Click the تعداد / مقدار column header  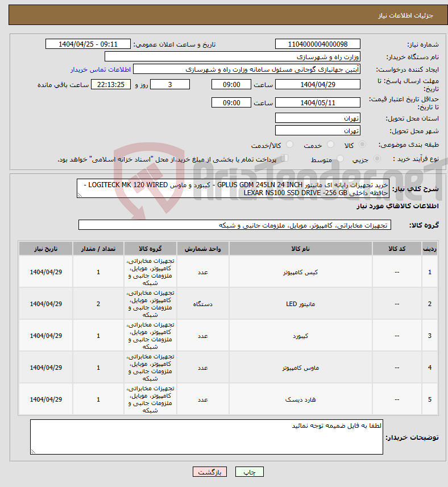(x=98, y=249)
